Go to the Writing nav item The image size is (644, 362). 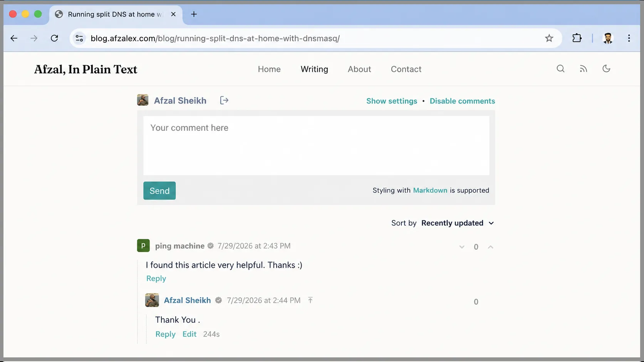point(314,69)
